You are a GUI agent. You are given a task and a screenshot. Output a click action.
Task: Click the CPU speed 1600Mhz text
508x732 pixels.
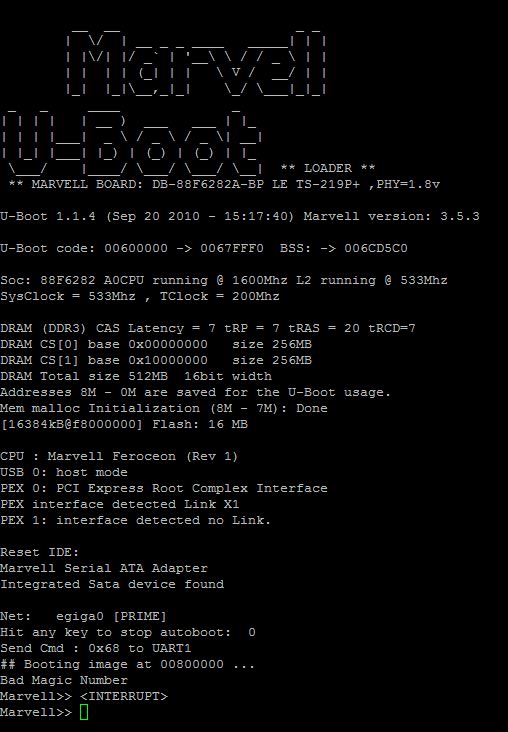[x=260, y=280]
